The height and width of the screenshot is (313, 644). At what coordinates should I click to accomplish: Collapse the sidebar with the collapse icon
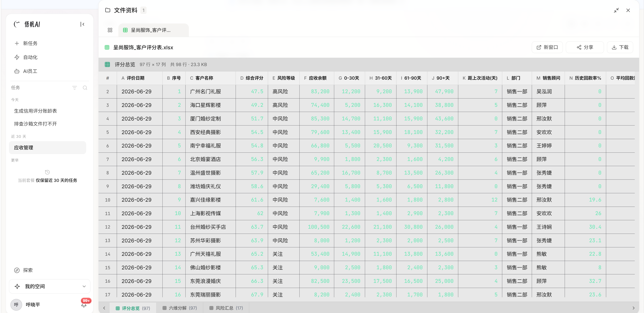(x=82, y=24)
